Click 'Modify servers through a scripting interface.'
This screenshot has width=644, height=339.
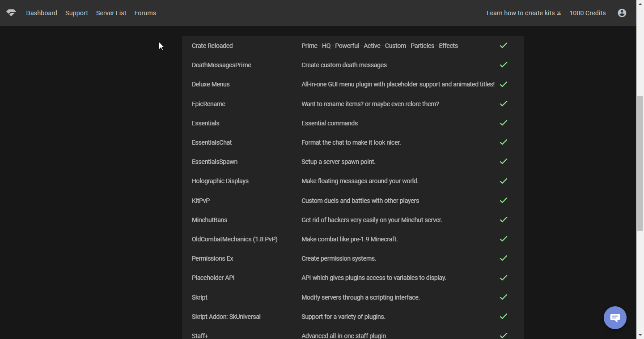click(x=360, y=297)
